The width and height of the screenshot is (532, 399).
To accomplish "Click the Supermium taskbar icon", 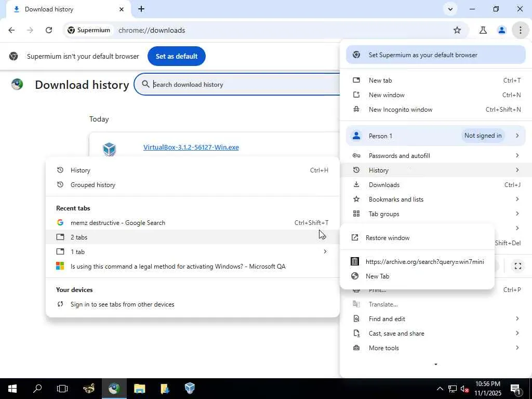I will 114,389.
